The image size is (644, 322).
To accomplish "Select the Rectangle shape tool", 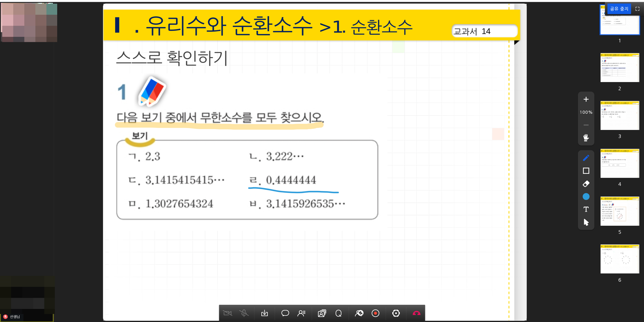I will (x=586, y=171).
